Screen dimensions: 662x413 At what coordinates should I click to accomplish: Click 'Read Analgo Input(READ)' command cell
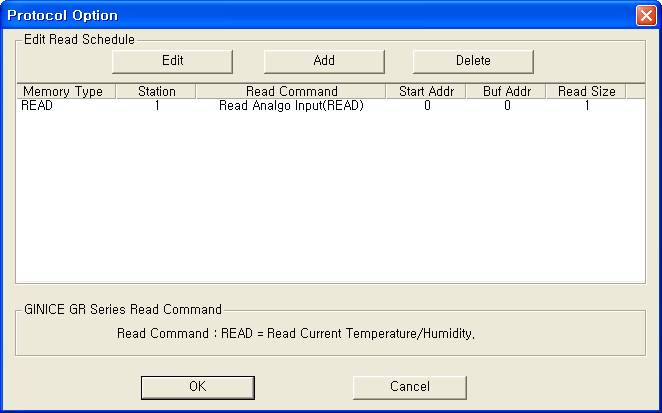pyautogui.click(x=291, y=106)
